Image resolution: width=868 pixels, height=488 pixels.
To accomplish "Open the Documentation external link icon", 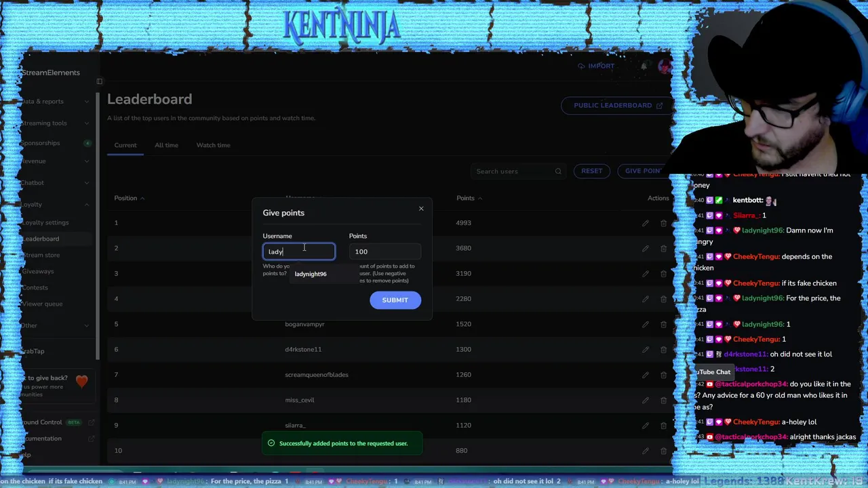I will [91, 439].
